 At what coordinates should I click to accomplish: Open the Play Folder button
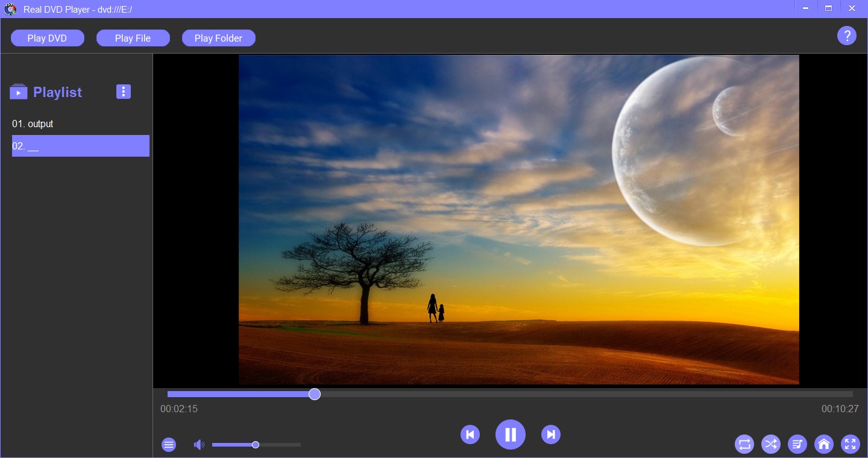click(x=218, y=38)
